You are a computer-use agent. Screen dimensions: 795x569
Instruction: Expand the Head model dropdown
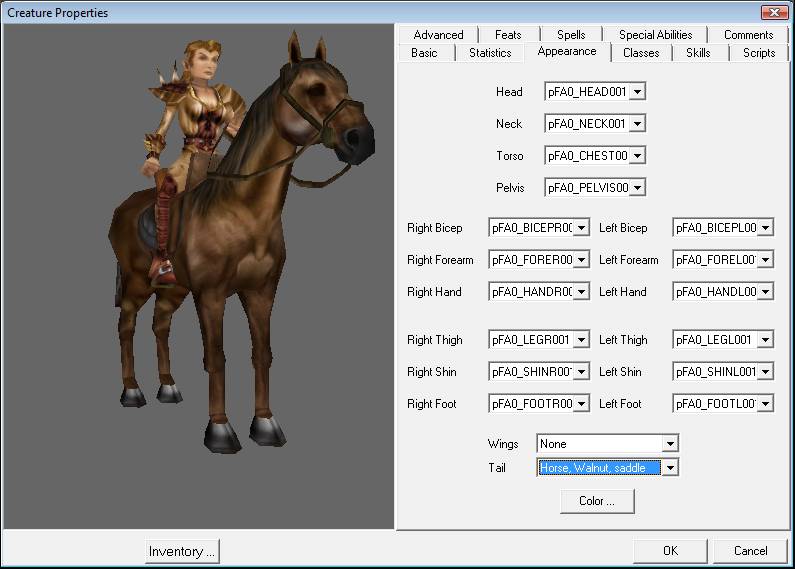coord(638,92)
